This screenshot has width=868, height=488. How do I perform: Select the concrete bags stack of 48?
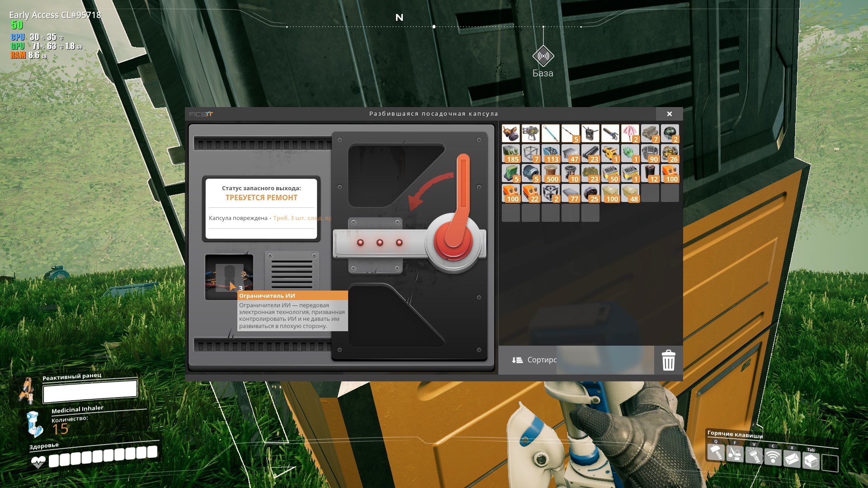point(630,193)
